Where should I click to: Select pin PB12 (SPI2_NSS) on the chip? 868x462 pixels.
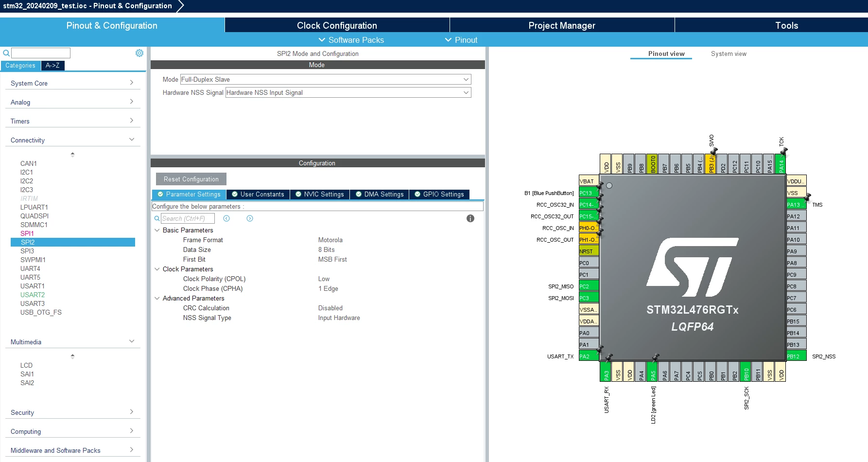click(x=797, y=356)
